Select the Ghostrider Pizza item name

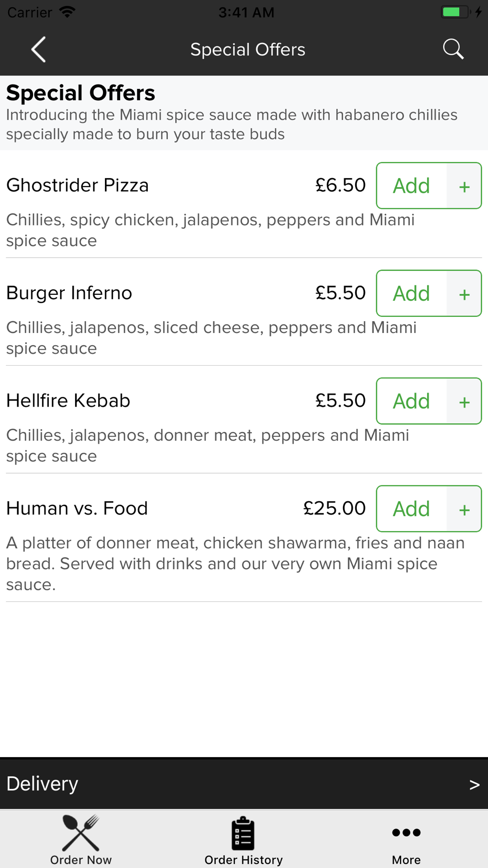pos(78,186)
